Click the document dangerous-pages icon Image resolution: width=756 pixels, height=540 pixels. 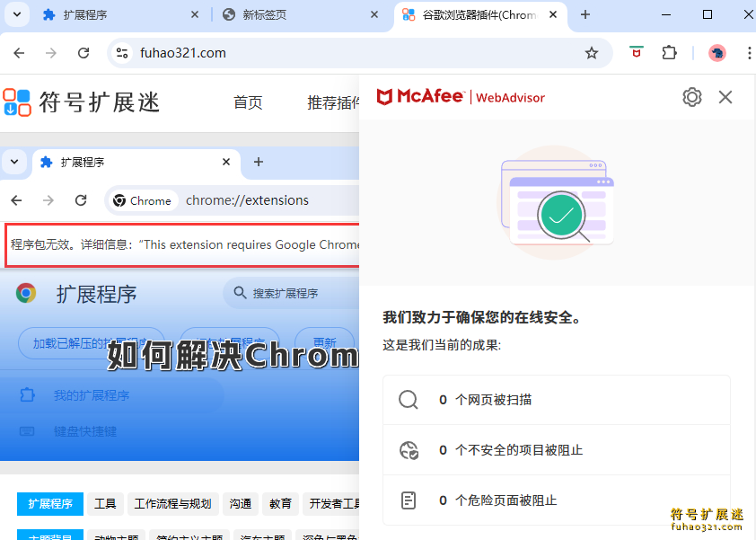(x=409, y=500)
